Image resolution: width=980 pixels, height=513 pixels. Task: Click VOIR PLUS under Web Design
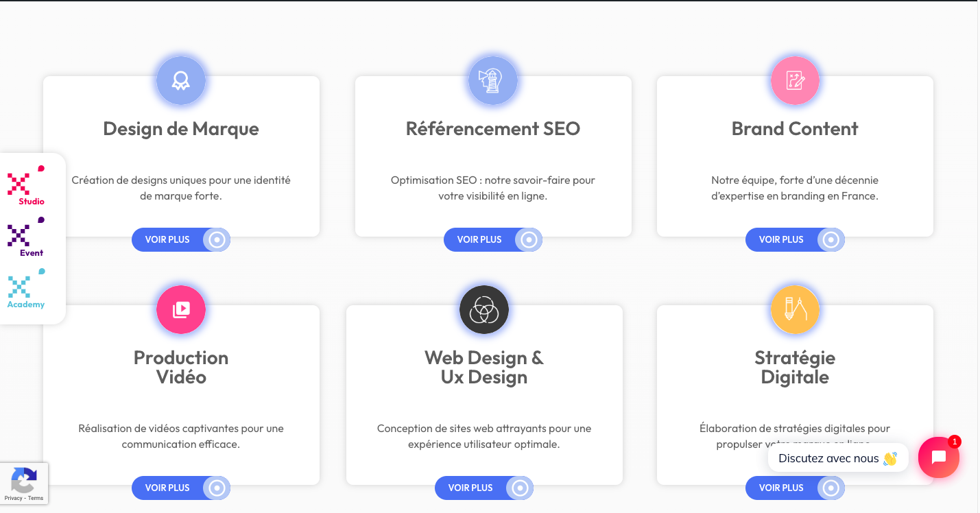(483, 488)
